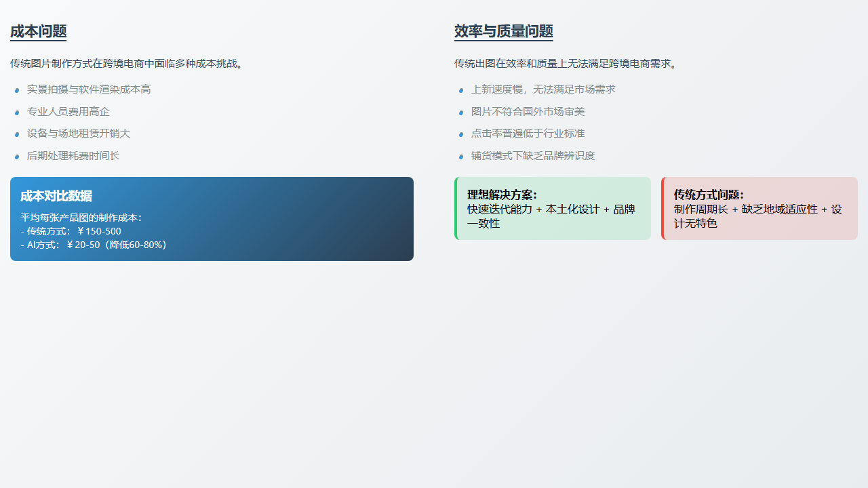868x488 pixels.
Task: Click the 效率与质量问题 heading
Action: point(503,32)
